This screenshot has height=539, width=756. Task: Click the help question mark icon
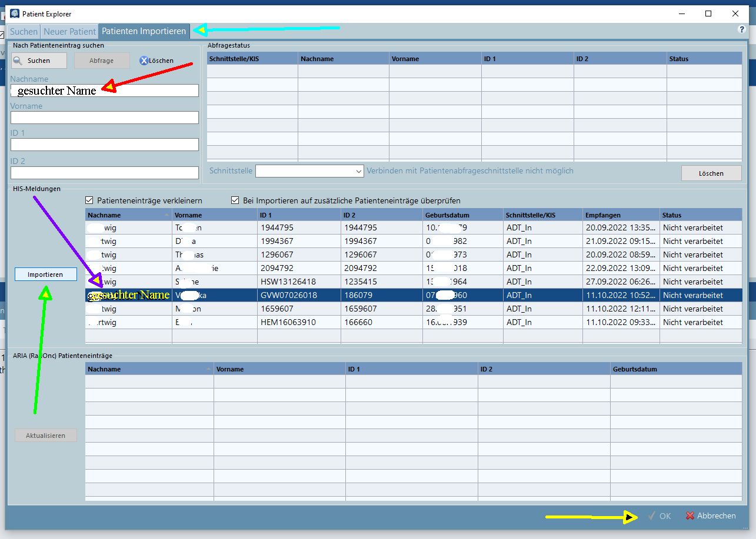741,29
